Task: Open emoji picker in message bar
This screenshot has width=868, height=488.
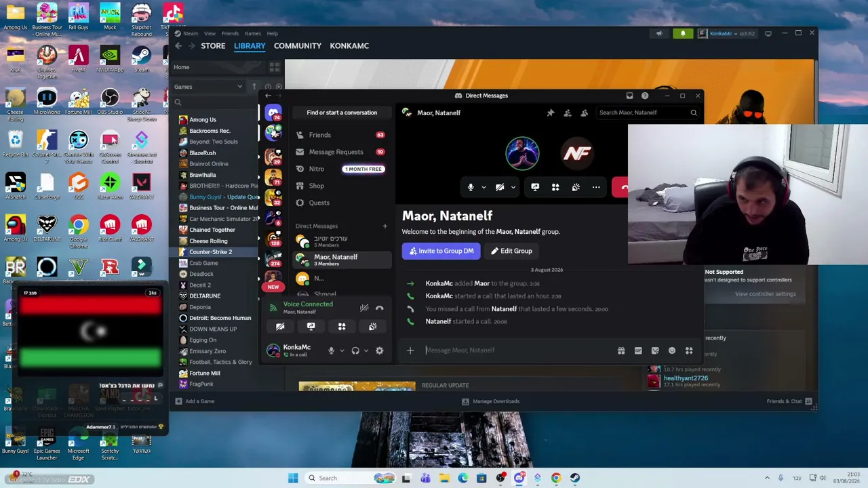Action: coord(672,350)
